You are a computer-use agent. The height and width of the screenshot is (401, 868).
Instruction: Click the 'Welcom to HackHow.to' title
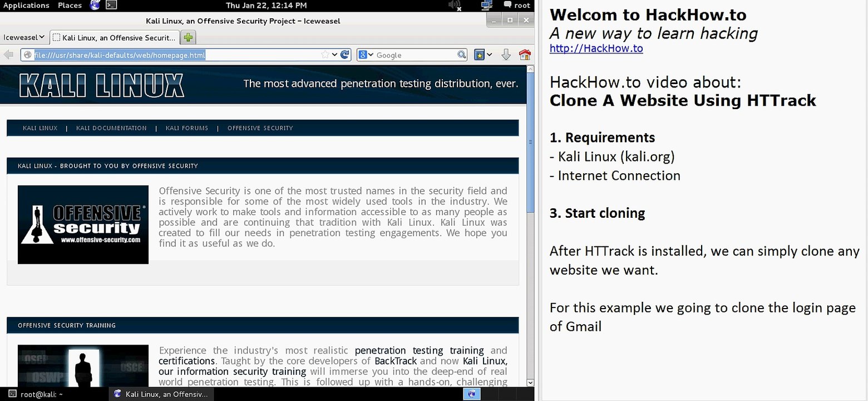point(648,14)
